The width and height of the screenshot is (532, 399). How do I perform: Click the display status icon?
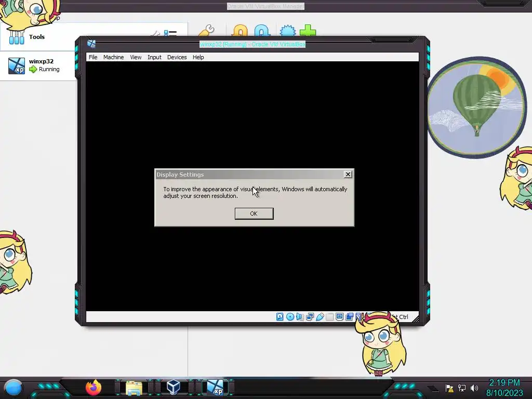click(x=339, y=316)
